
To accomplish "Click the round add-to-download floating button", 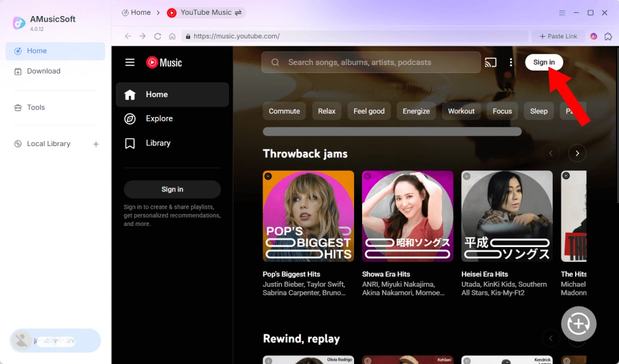I will click(579, 324).
